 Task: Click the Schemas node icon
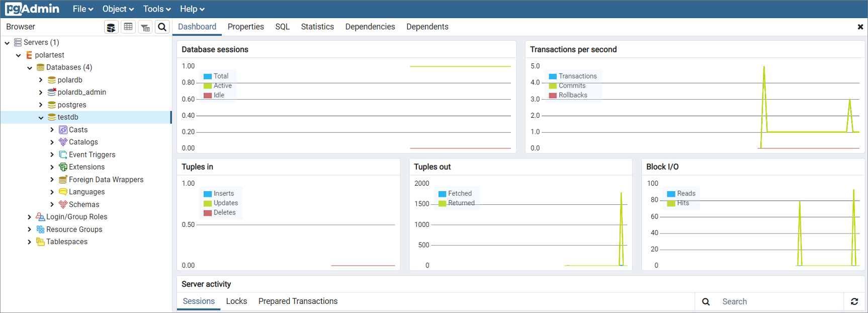(x=63, y=204)
